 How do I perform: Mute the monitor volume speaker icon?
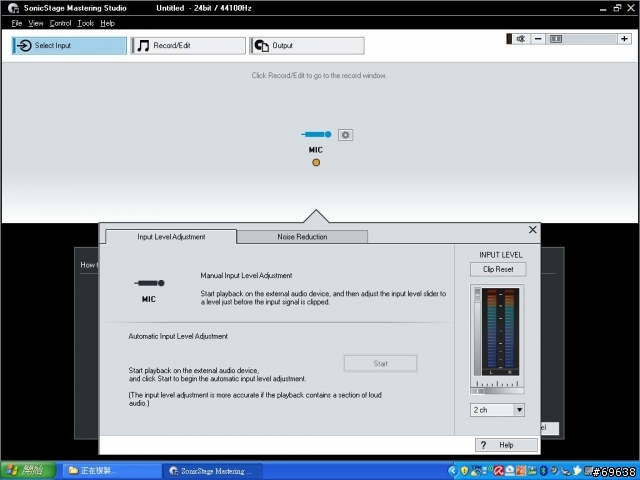pos(520,39)
